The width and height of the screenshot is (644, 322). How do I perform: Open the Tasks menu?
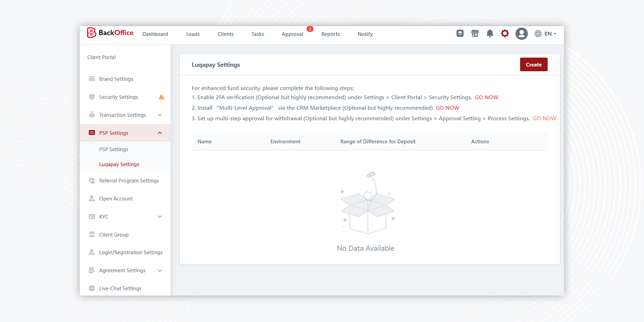[258, 34]
